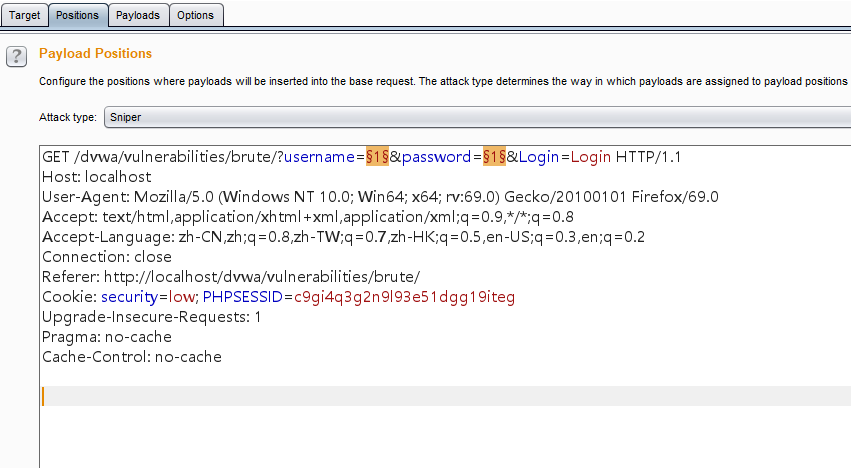Viewport: 852px width, 468px height.
Task: Click the Accept-Language header line
Action: tap(343, 237)
